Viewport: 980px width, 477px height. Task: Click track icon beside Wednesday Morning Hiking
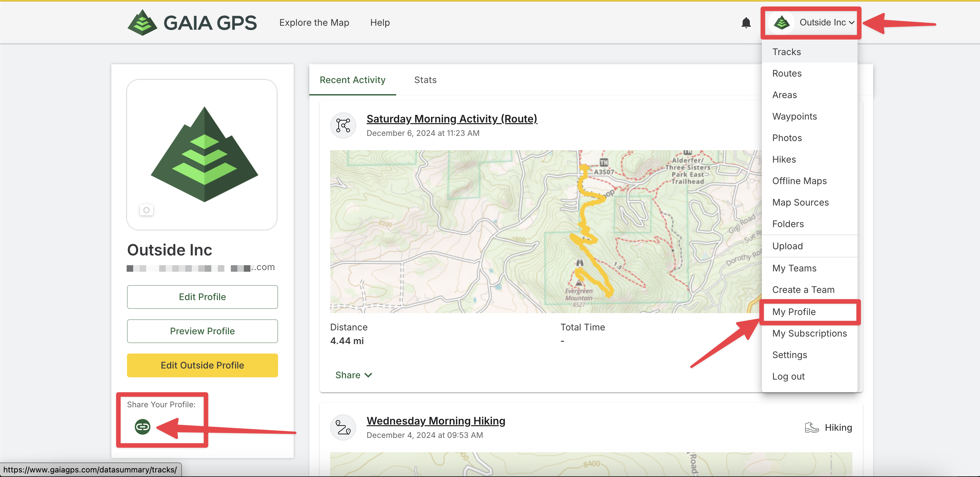(x=343, y=427)
